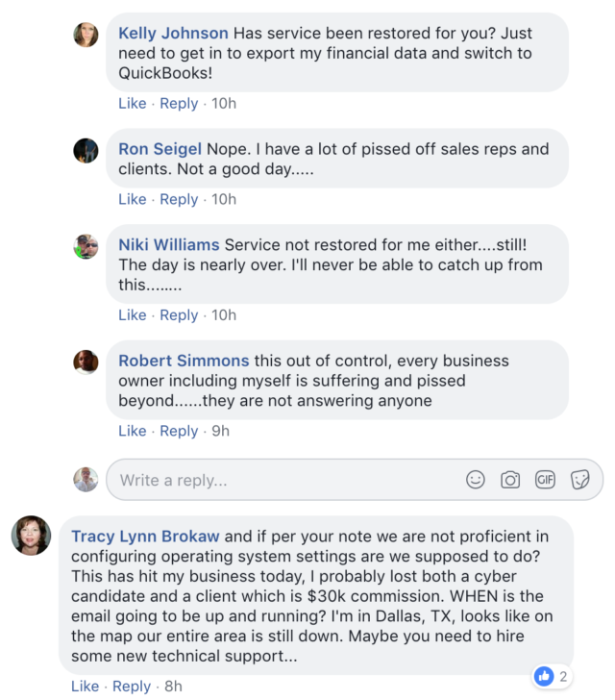615x700 pixels.
Task: Like Niki Williams' comment
Action: click(x=132, y=314)
